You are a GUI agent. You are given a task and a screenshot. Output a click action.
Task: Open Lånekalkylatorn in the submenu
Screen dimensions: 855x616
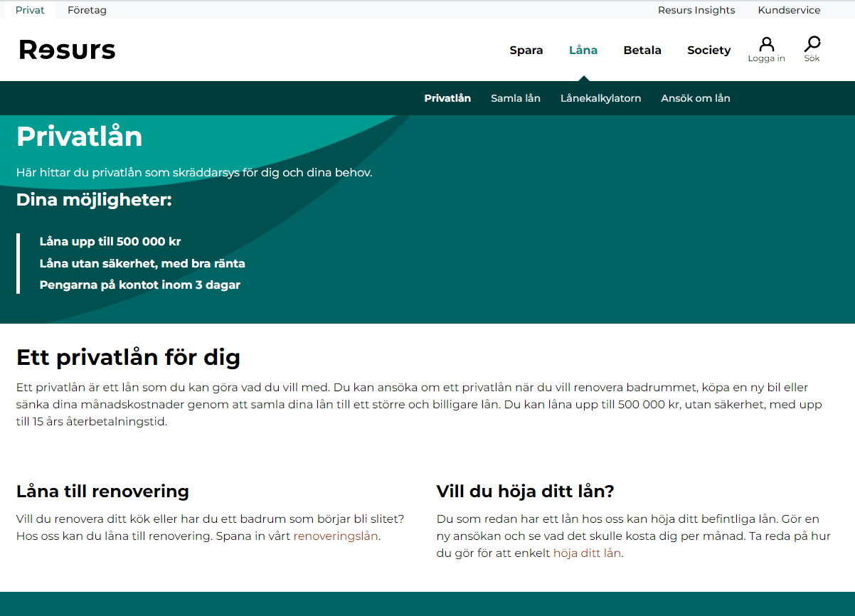[x=600, y=98]
